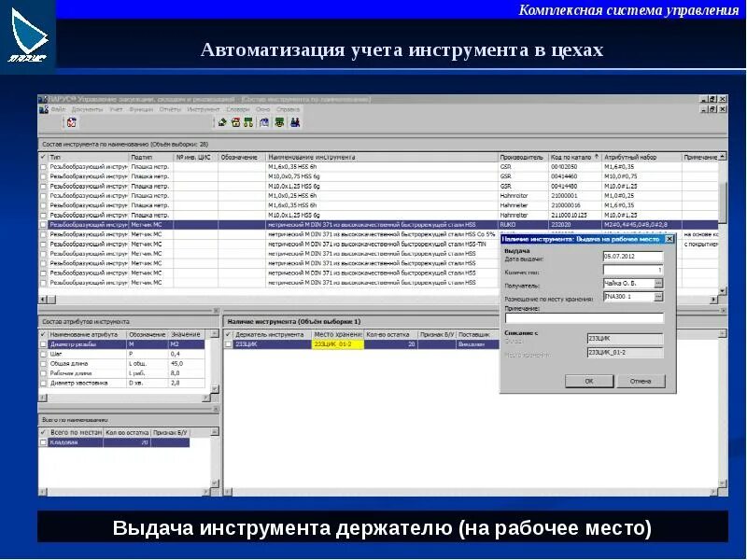The height and width of the screenshot is (560, 747).
Task: Open the Справка menu
Action: pyautogui.click(x=288, y=109)
